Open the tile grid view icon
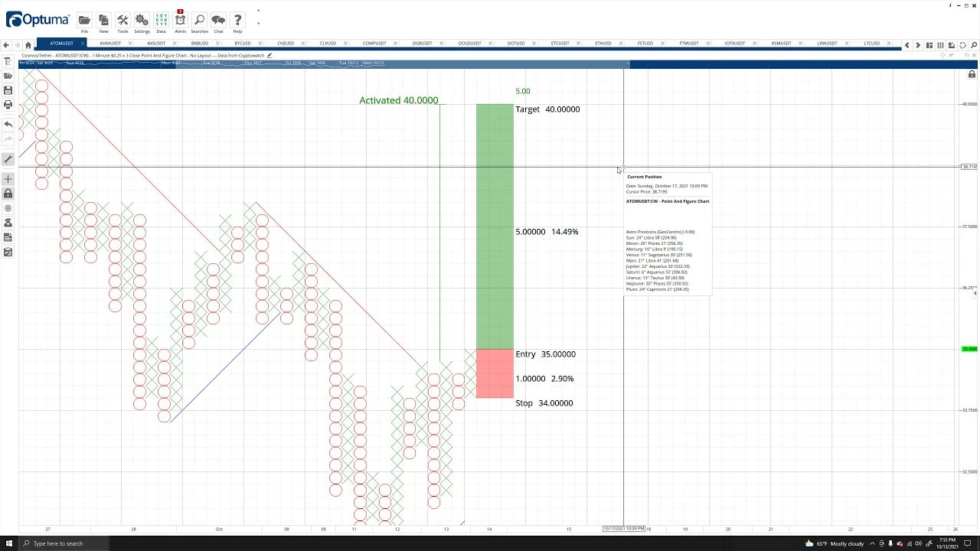Screen dimensions: 980x551 point(940,45)
